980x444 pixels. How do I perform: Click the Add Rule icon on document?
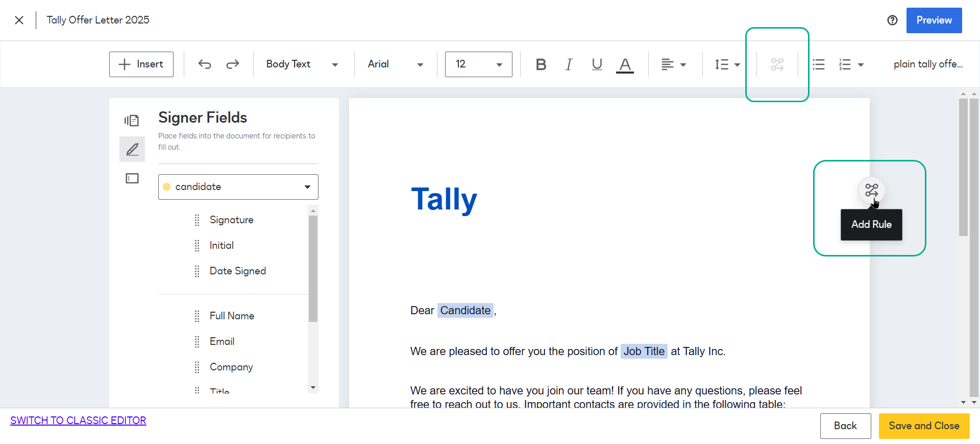(871, 191)
